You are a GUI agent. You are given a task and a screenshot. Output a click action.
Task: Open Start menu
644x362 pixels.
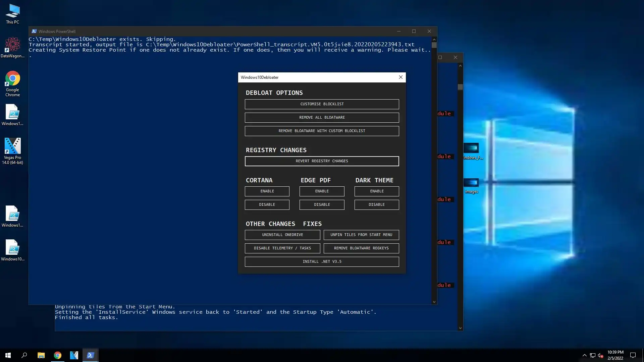(8, 355)
